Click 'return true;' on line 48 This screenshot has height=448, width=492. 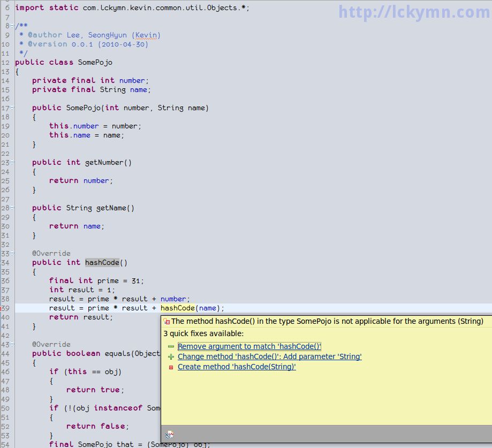[x=95, y=390]
